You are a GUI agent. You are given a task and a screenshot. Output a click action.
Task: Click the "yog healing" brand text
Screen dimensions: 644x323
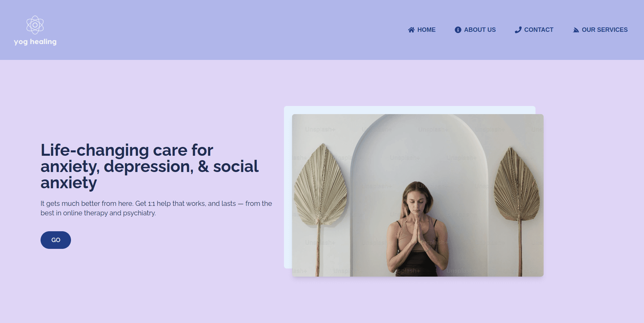point(35,42)
